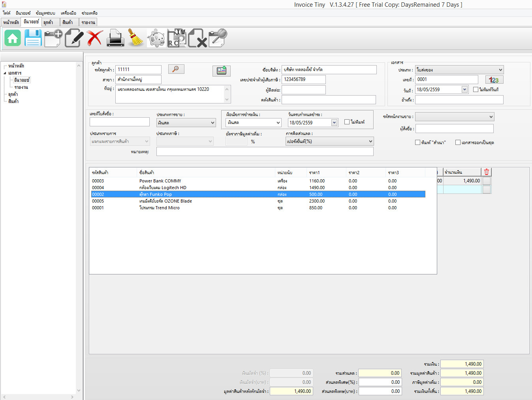Viewport: 532px width, 400px height.
Task: Enable the 'พิมพ์ "สำเนา"' checkbox
Action: 417,143
